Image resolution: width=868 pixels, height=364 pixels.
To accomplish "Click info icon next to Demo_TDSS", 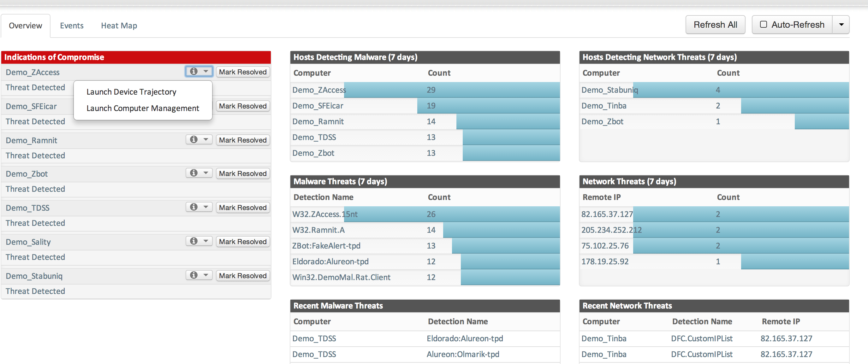I will point(194,207).
